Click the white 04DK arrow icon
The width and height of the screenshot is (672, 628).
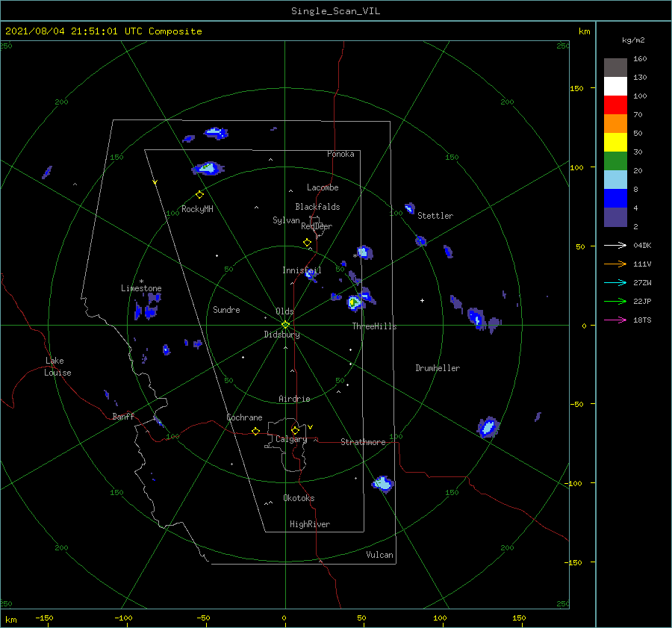(x=615, y=245)
